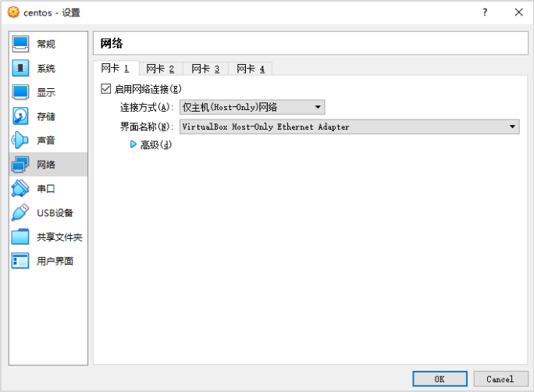Close the centos settings dialog
534x392 pixels.
pos(518,12)
